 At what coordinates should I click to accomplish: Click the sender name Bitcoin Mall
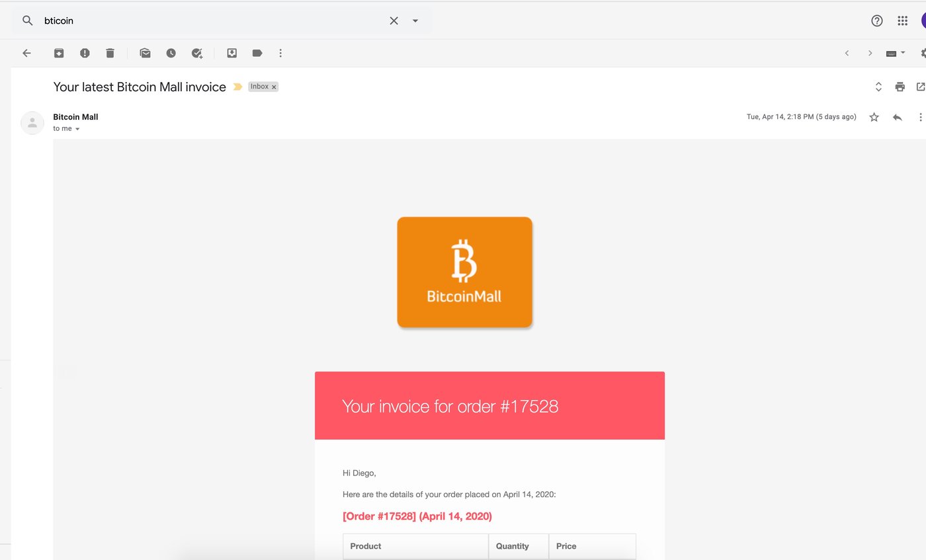coord(75,117)
